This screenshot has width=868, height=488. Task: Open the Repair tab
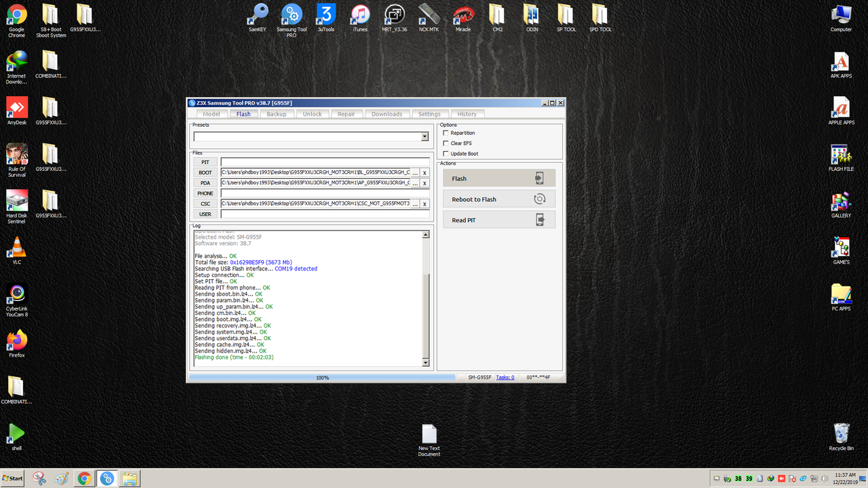tap(347, 114)
